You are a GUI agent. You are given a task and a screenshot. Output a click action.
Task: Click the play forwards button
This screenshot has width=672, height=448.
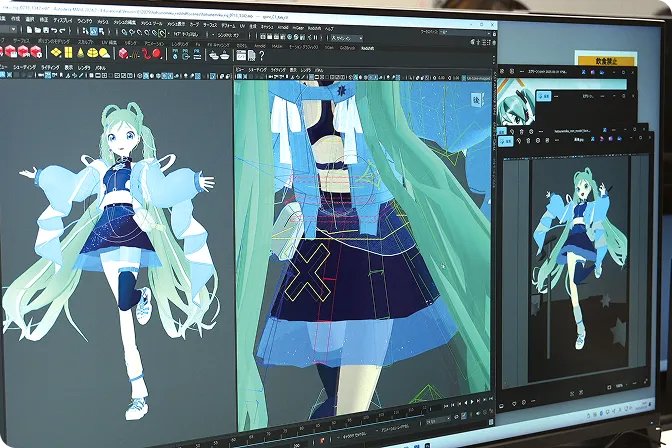coord(472,402)
